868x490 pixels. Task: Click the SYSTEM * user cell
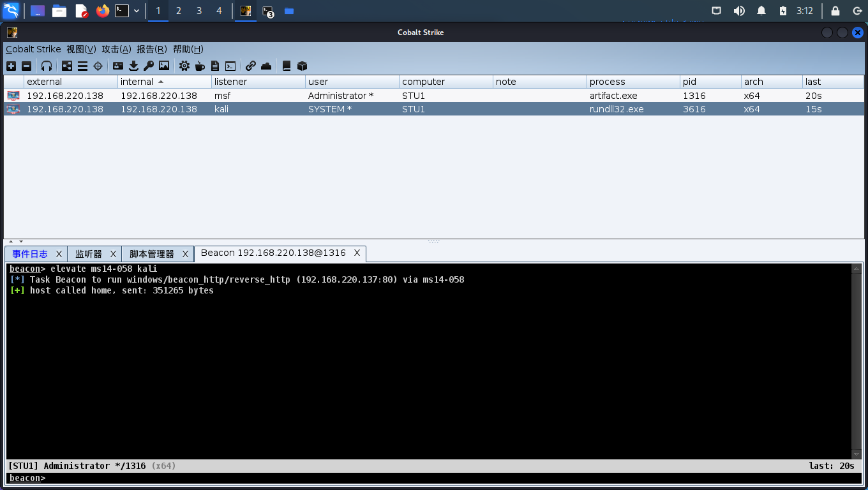(352, 109)
